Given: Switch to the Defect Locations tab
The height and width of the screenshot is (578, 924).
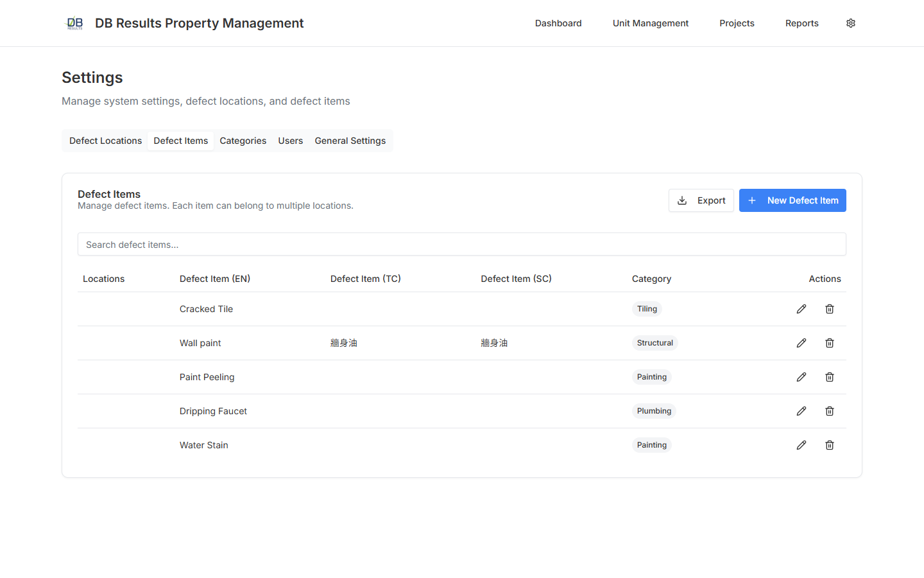Looking at the screenshot, I should tap(106, 141).
